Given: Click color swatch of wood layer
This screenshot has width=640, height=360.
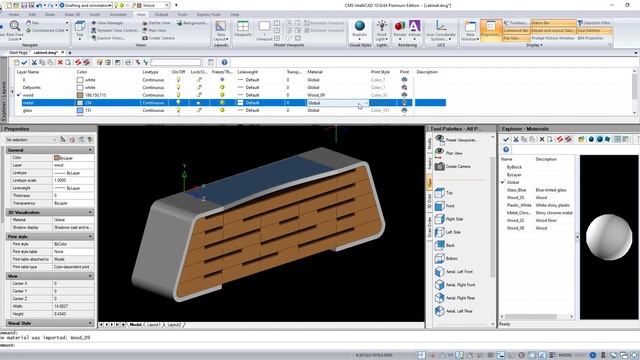Looking at the screenshot, I should pyautogui.click(x=80, y=95).
